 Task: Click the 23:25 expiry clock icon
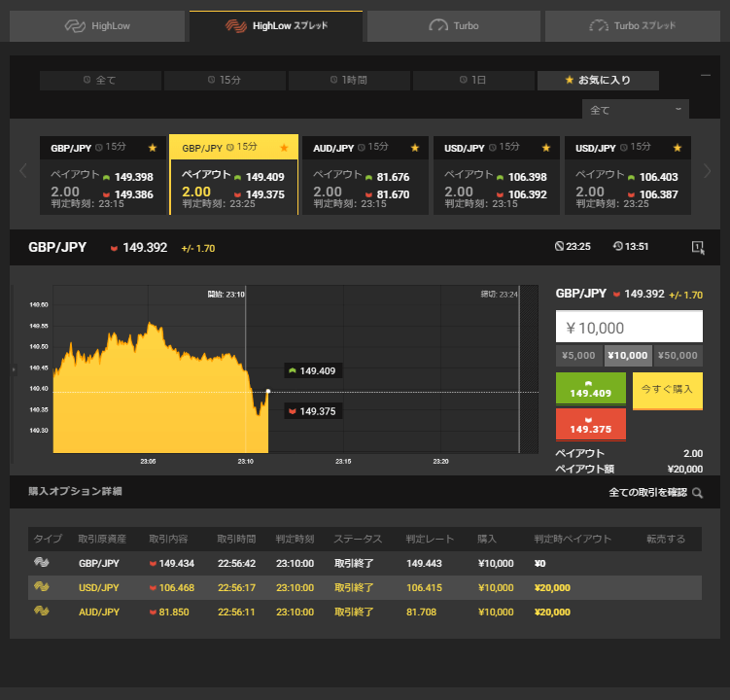pos(559,246)
